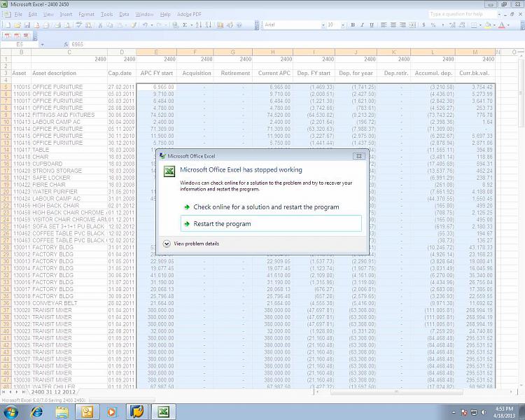Click the taskbar clock showing 4:53 PM
This screenshot has height=420, width=525.
(504, 412)
